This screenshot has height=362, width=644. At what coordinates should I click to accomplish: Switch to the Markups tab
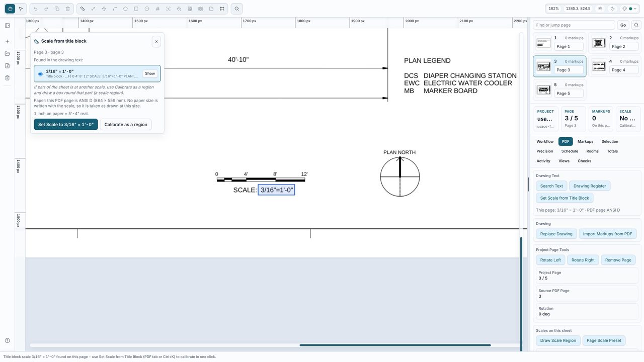585,142
